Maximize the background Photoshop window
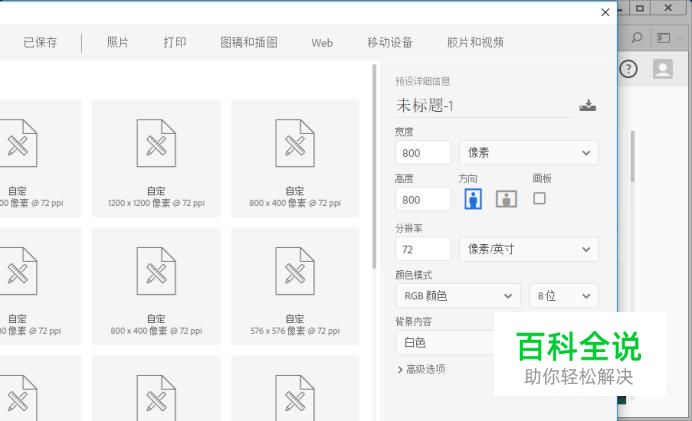Screen dimensions: 692x421 click(640, 8)
